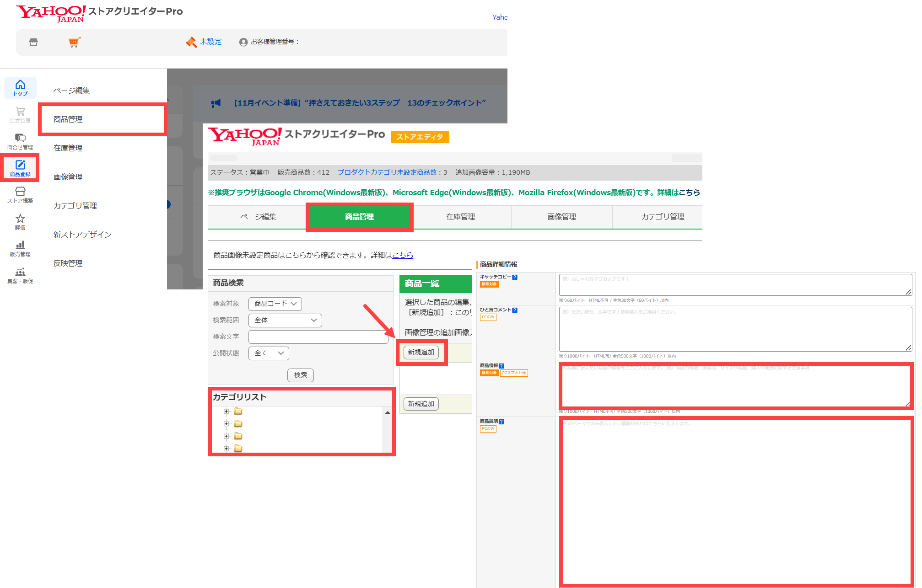Open the 検索対象 商品コード dropdown
This screenshot has height=588, width=922.
[x=275, y=304]
